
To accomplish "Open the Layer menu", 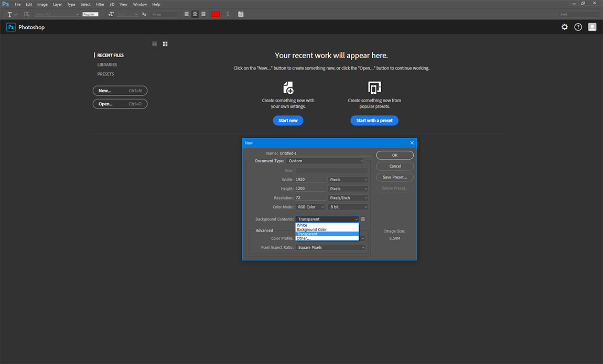I will coord(57,4).
